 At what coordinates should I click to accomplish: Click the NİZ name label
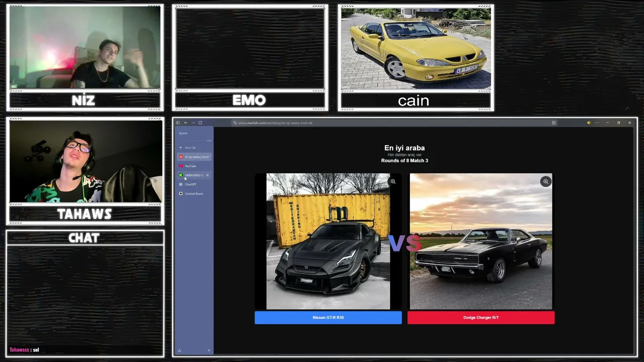click(x=84, y=101)
